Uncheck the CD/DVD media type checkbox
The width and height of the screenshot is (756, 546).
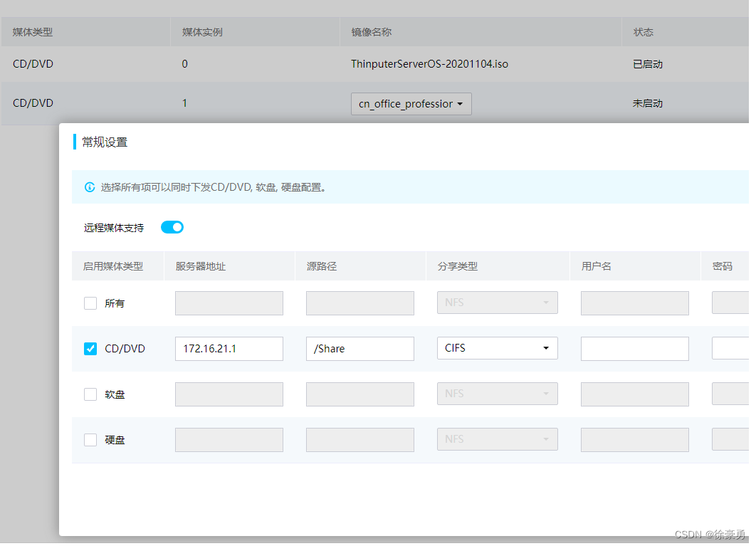click(90, 349)
